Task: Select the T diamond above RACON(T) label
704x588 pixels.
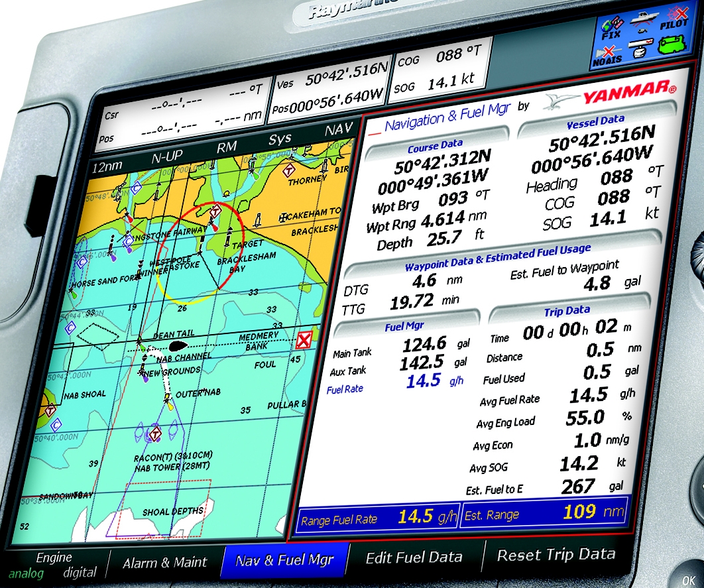Action: click(155, 434)
